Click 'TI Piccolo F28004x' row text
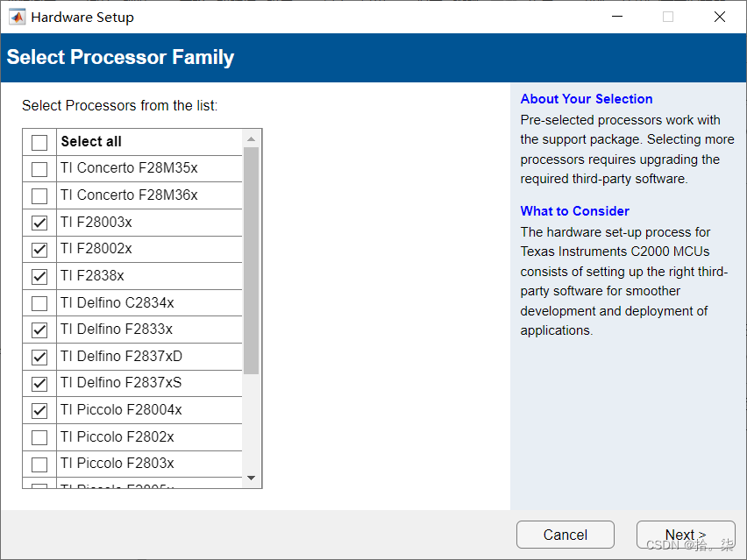The image size is (747, 560). pos(121,409)
